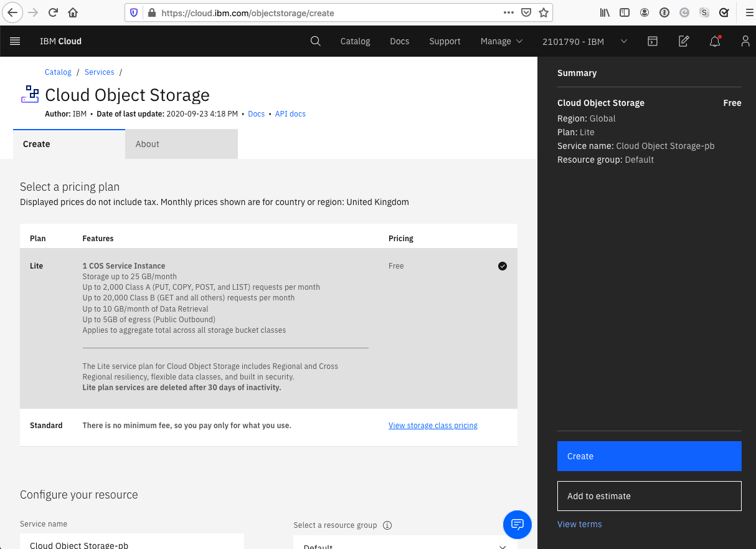Click 'Region: Global' in the summary panel
The width and height of the screenshot is (756, 549).
[x=587, y=118]
